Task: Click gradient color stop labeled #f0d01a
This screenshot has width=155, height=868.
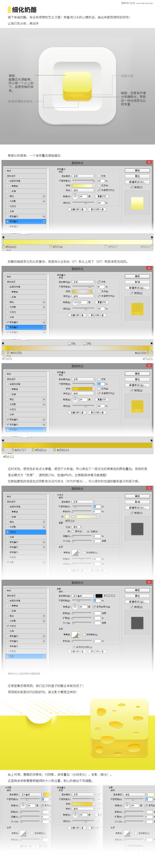Action: [x=33, y=450]
